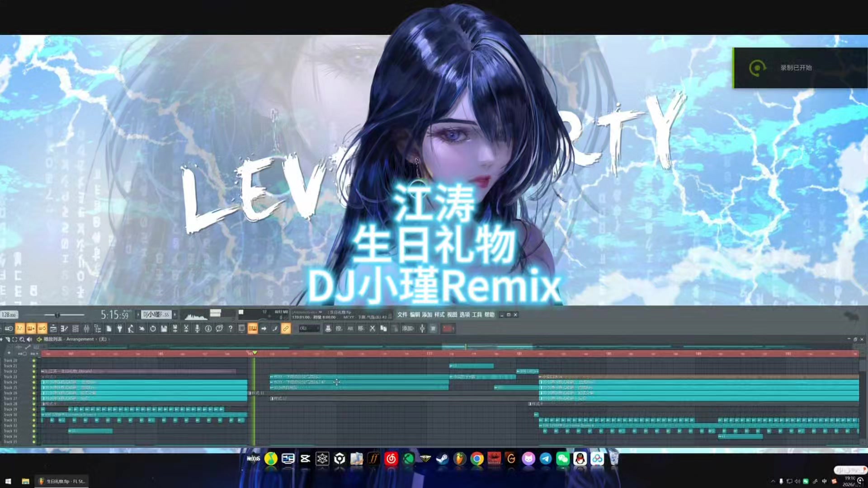Select previous pattern with left arrow
Image resolution: width=868 pixels, height=488 pixels.
pyautogui.click(x=138, y=314)
